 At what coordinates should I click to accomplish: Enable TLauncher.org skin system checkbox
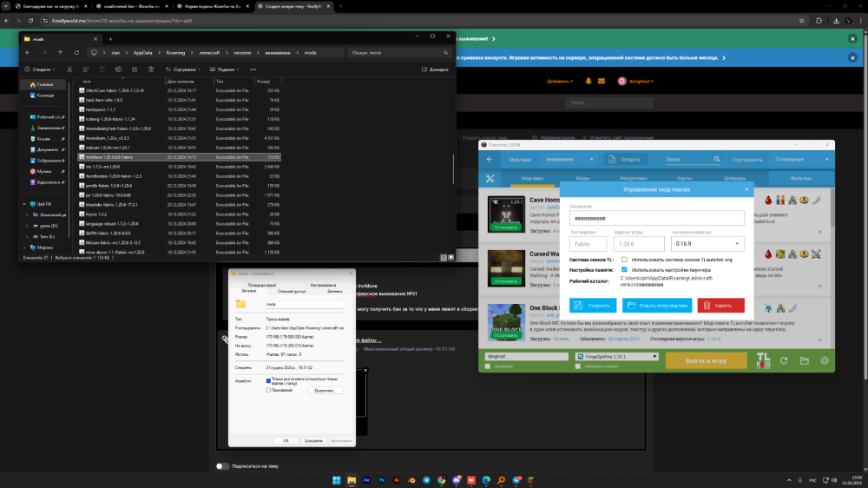(x=624, y=260)
